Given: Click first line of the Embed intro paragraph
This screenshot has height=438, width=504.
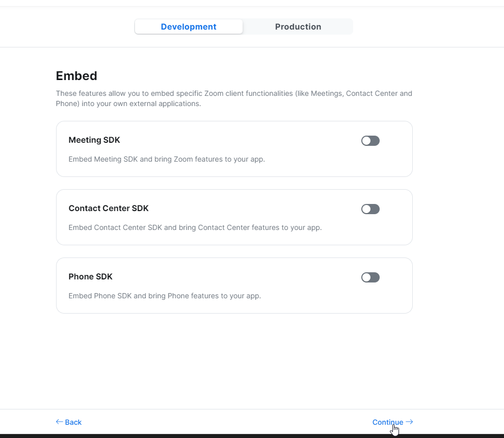Looking at the screenshot, I should (234, 94).
